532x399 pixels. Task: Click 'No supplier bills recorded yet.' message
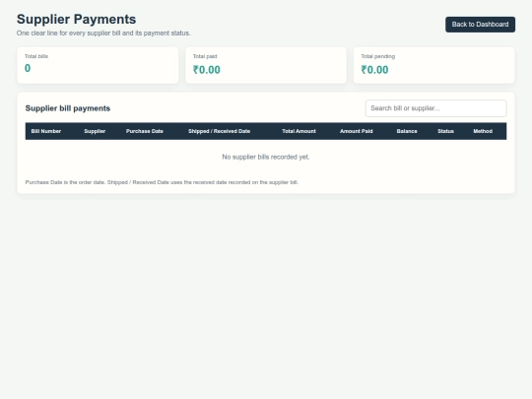(266, 157)
